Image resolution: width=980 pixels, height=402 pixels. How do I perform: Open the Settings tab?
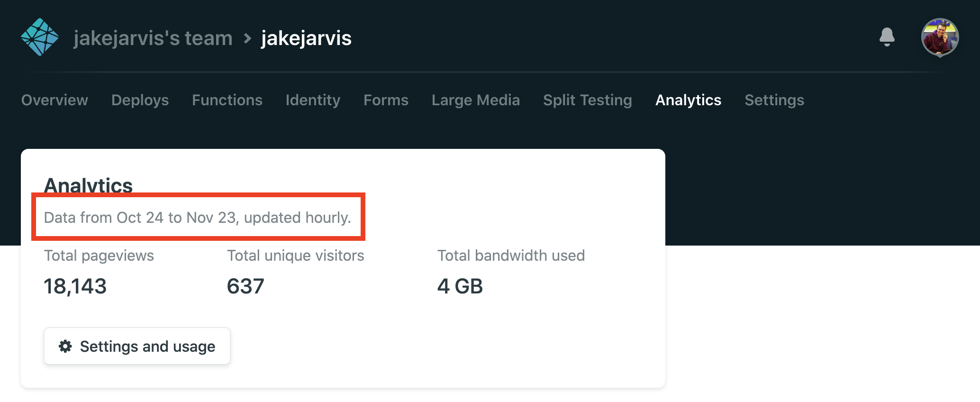point(774,100)
